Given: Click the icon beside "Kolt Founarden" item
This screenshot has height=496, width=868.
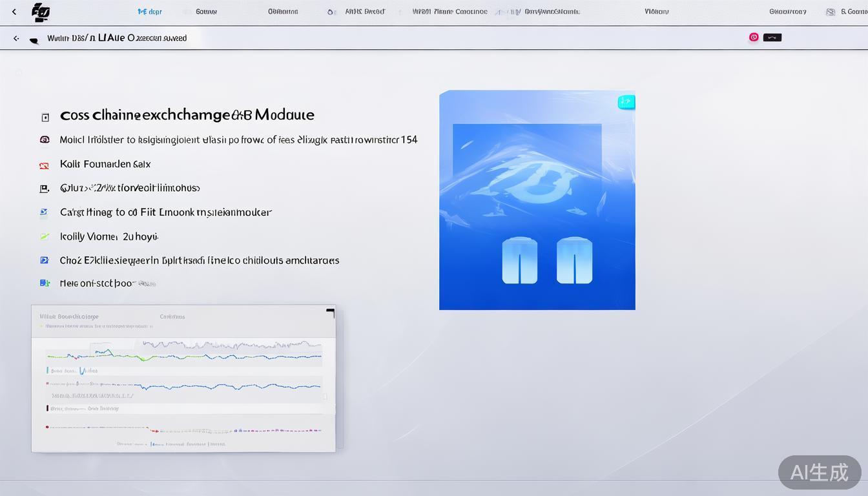Looking at the screenshot, I should point(44,165).
